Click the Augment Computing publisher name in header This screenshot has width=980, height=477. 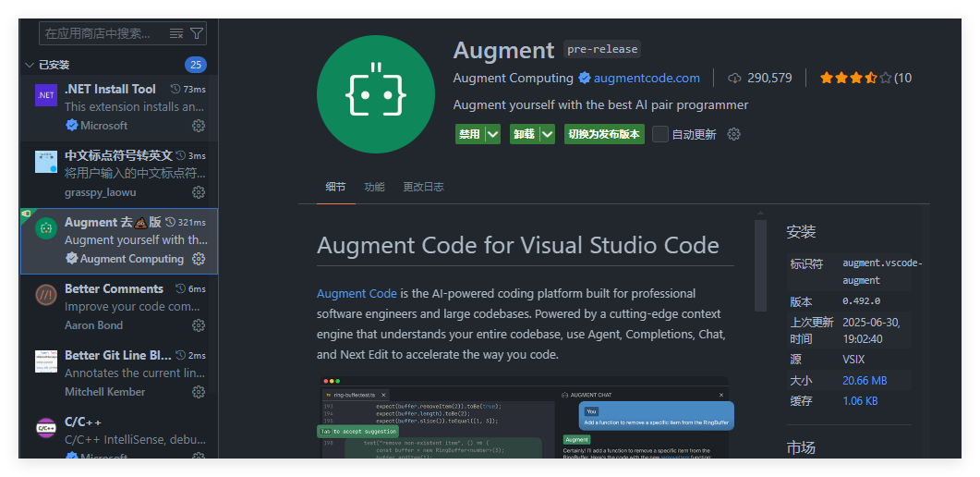tap(514, 79)
